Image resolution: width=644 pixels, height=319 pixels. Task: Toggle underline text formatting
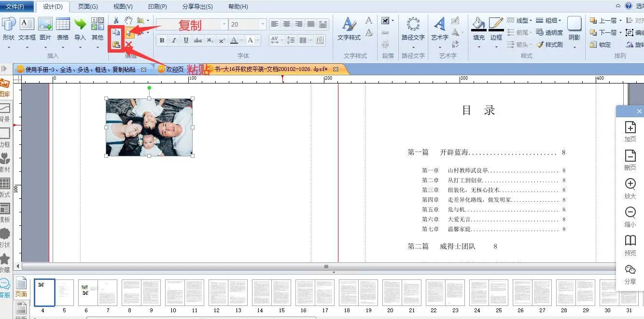186,41
